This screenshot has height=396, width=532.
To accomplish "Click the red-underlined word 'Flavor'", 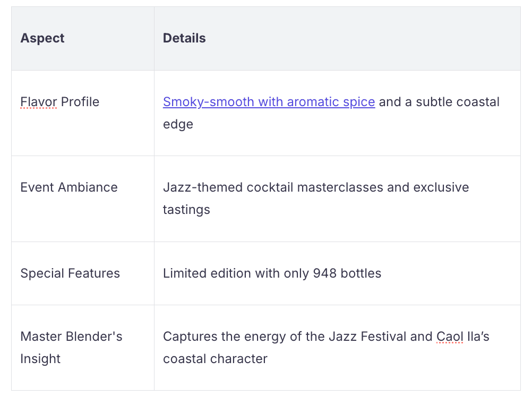I will pyautogui.click(x=38, y=102).
